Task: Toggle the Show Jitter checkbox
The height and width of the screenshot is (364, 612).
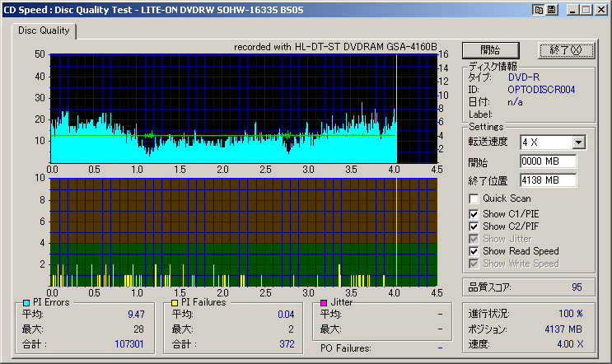Action: point(474,239)
